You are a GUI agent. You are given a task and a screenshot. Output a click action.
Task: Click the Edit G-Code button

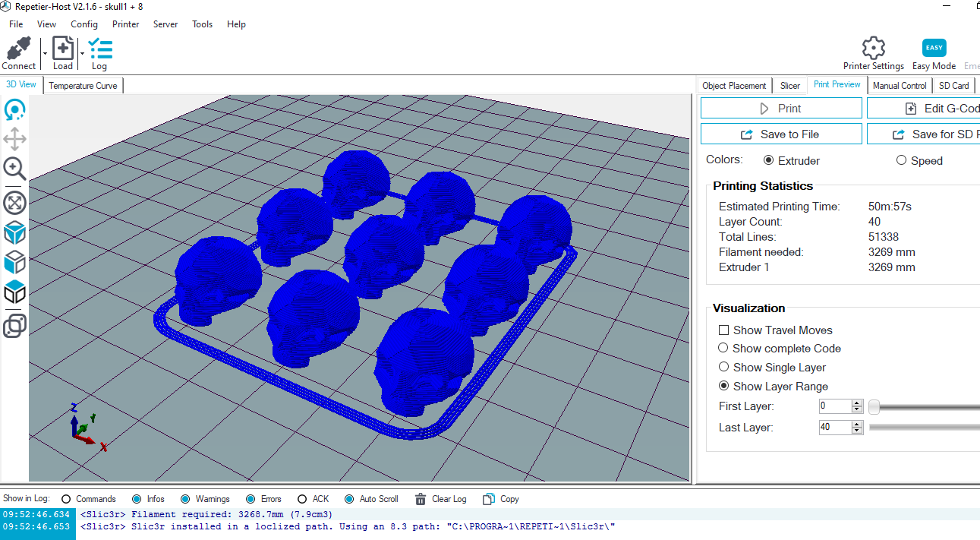coord(923,108)
